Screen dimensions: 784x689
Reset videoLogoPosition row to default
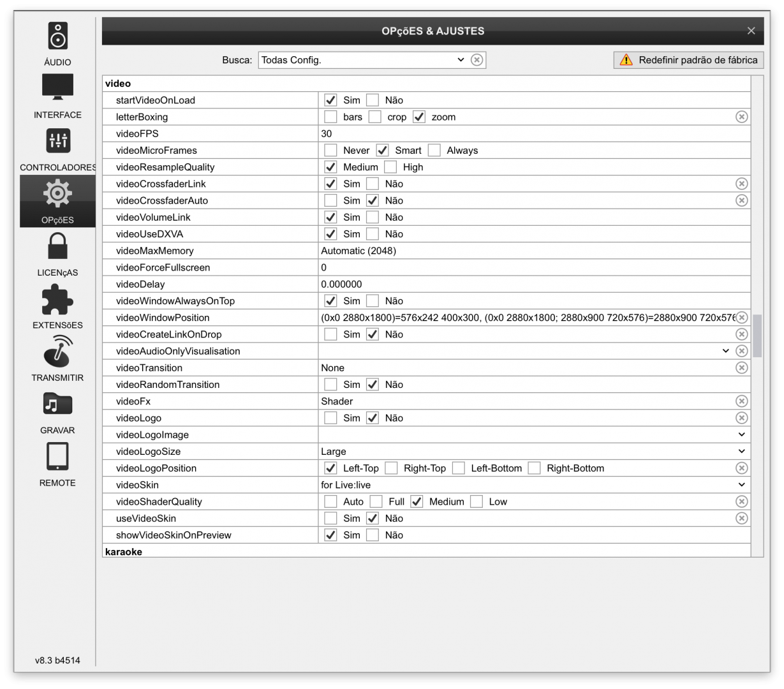coord(741,468)
